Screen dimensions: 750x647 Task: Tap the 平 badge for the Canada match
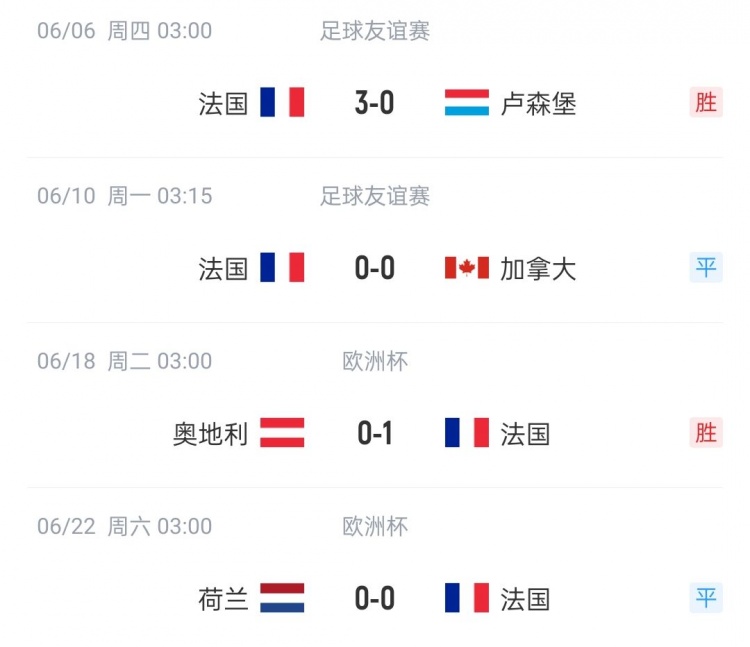[706, 267]
